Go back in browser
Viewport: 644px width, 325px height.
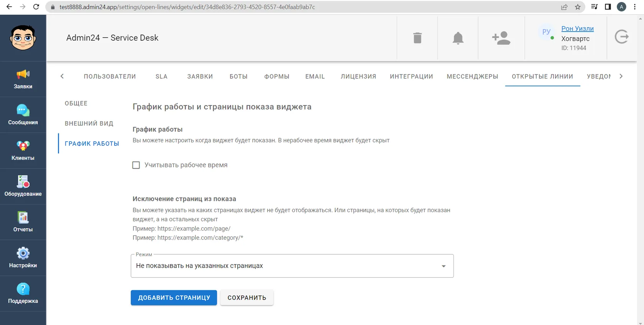click(9, 7)
